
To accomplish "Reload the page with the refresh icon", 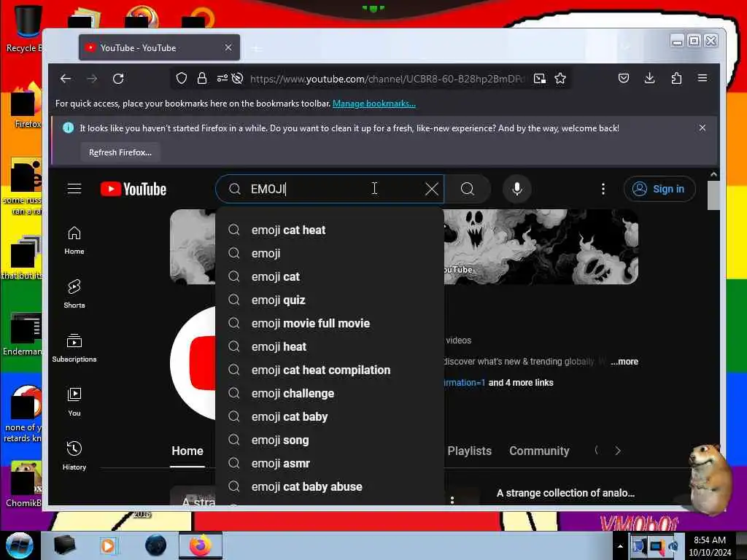I will pyautogui.click(x=118, y=79).
